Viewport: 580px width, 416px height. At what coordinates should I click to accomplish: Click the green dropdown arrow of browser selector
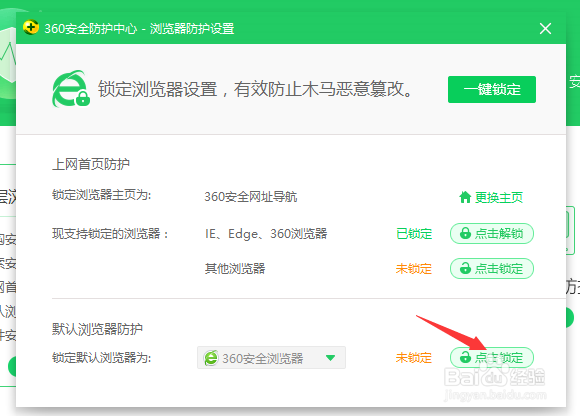(330, 358)
